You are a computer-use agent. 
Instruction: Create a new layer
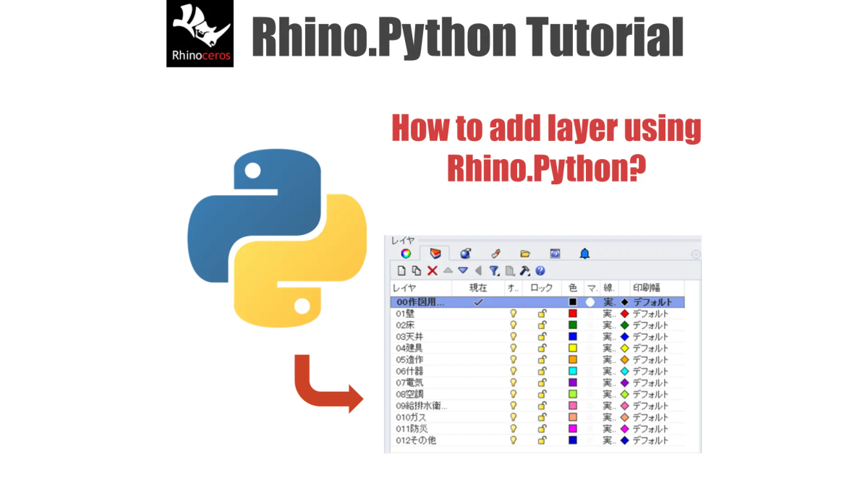(402, 271)
